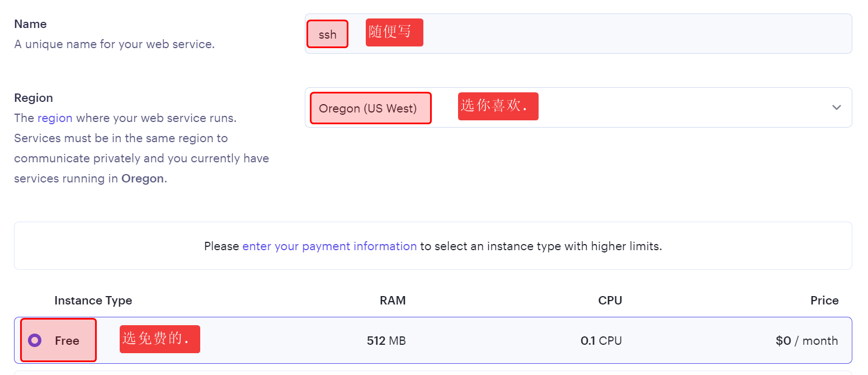Click the 'ssh' text in the Name field
The width and height of the screenshot is (868, 375).
coord(327,34)
